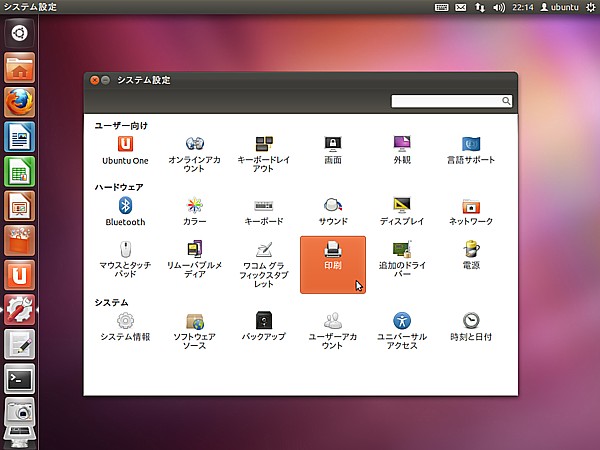Screen dimensions: 600x450
Task: Open ネットワーク (Network) settings
Action: (x=471, y=211)
